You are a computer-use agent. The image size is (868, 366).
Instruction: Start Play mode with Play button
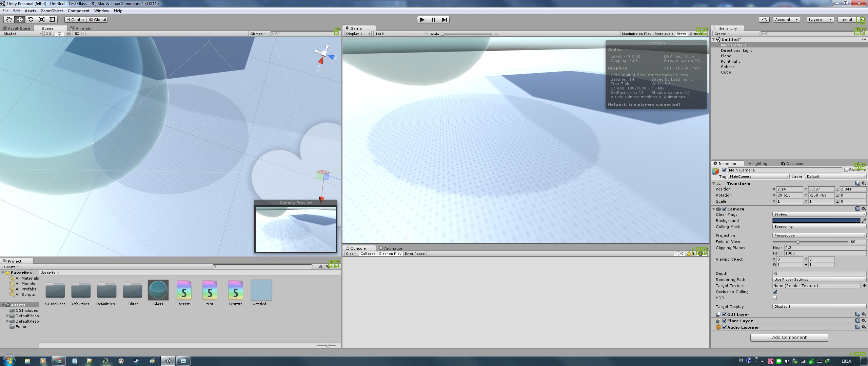[x=422, y=20]
